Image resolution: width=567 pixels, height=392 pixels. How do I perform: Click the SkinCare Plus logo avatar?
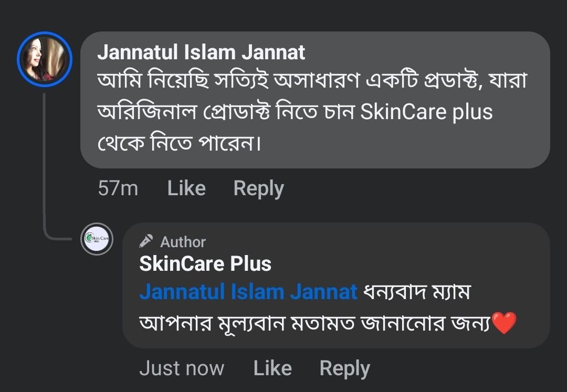[x=97, y=239]
